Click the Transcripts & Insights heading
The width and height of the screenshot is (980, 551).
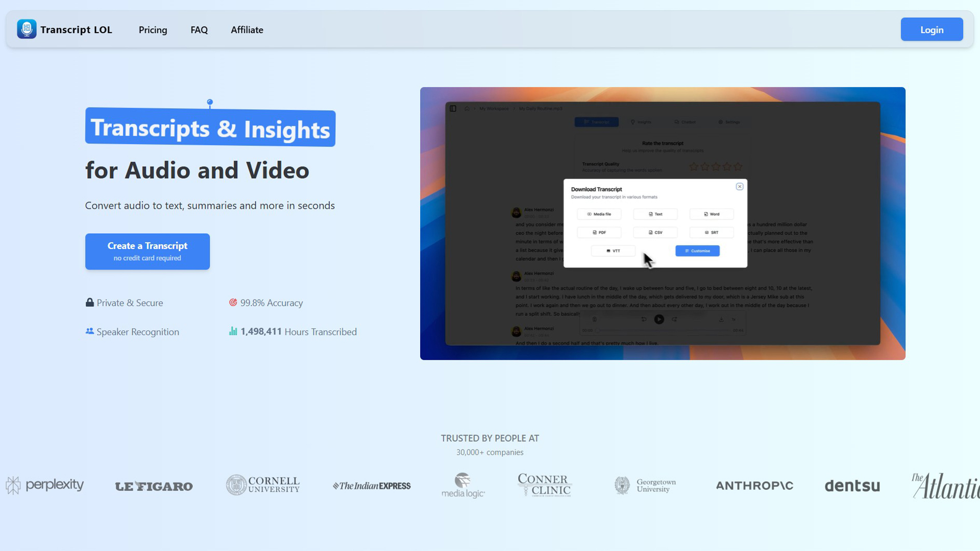(210, 128)
